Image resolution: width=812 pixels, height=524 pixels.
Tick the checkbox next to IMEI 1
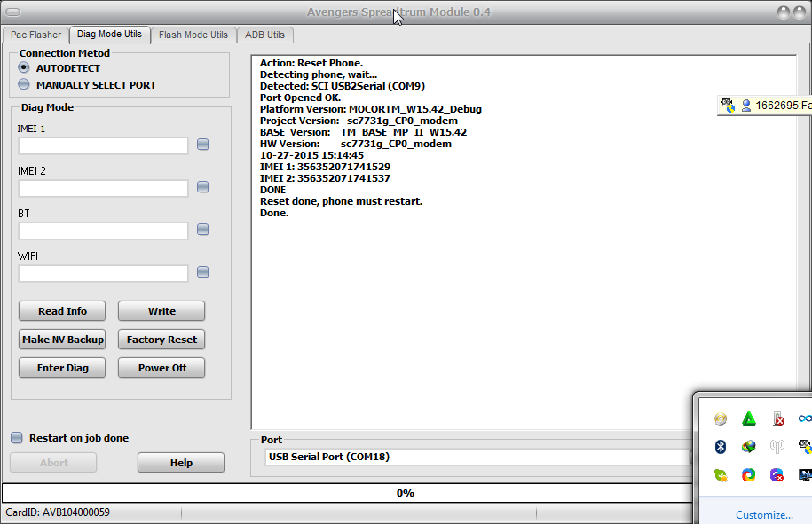(203, 145)
